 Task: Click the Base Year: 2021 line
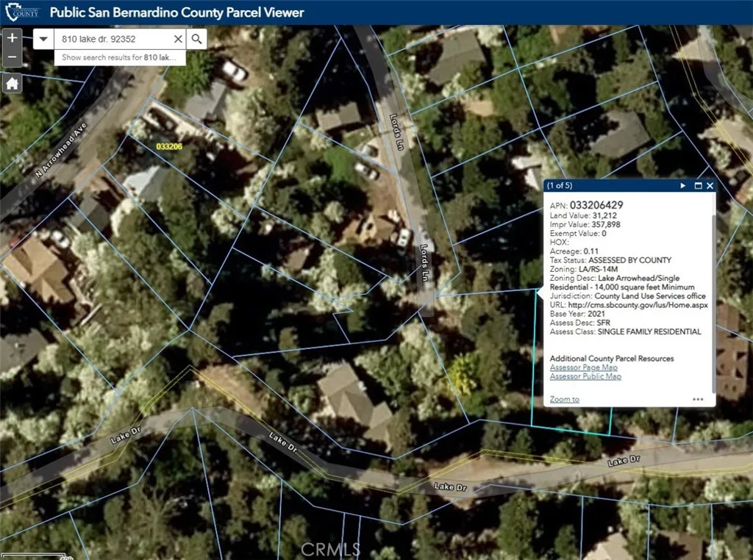pos(577,314)
